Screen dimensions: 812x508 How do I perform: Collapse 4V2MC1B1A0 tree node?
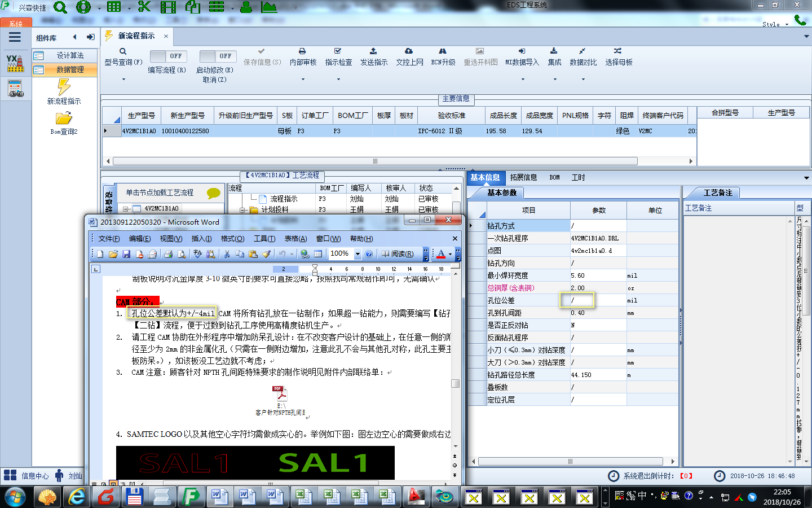coord(126,208)
